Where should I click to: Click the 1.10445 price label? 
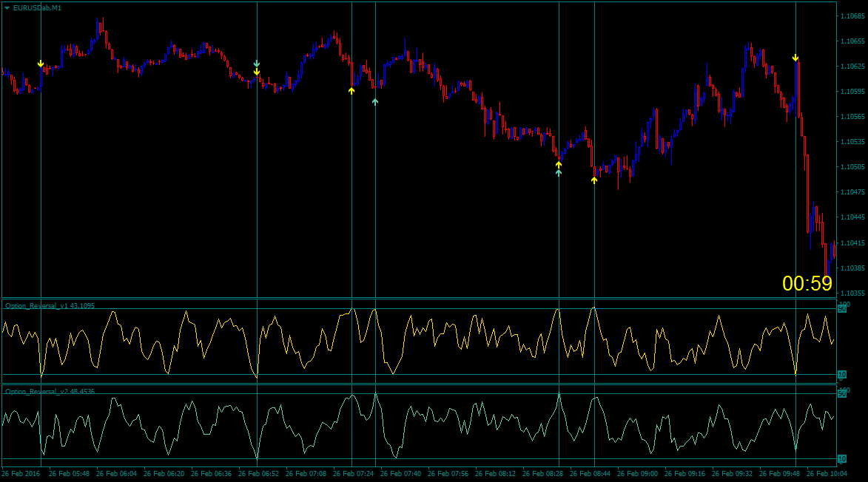pyautogui.click(x=852, y=217)
